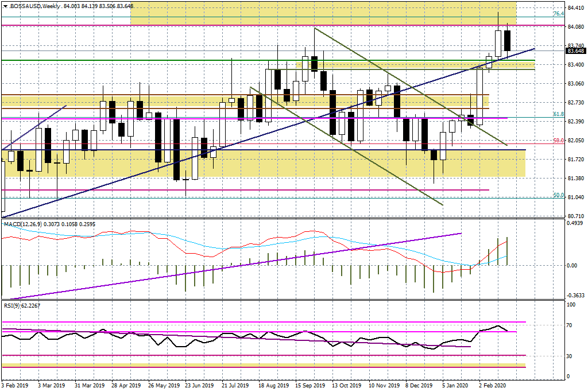Click the 2 Feb 2020 date label
Image resolution: width=588 pixels, height=392 pixels.
(493, 385)
